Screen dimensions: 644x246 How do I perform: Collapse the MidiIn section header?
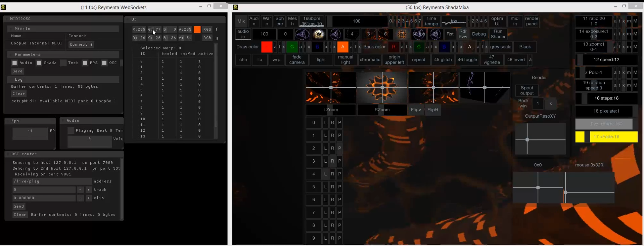tap(63, 29)
